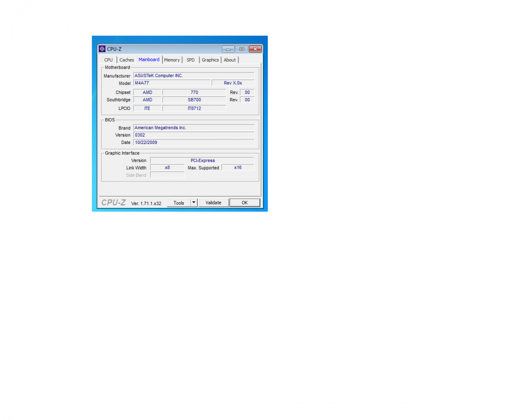
Task: Click the southbridge Rev. value 00
Action: pos(247,100)
